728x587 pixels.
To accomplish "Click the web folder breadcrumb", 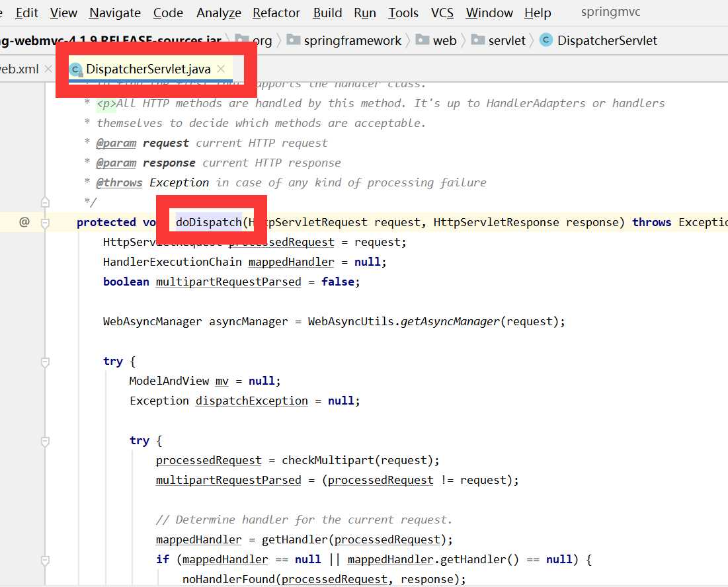I will click(436, 41).
